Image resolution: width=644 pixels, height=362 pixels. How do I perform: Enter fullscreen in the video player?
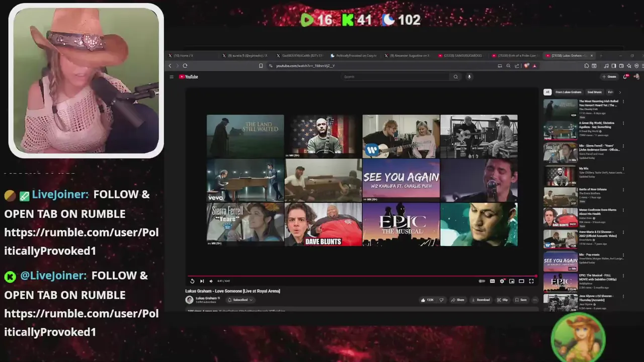[x=531, y=281]
